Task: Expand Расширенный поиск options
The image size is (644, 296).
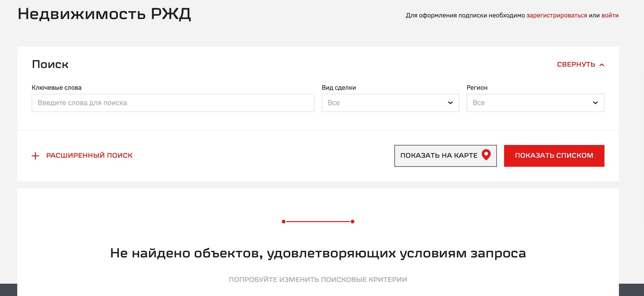Action: [82, 155]
